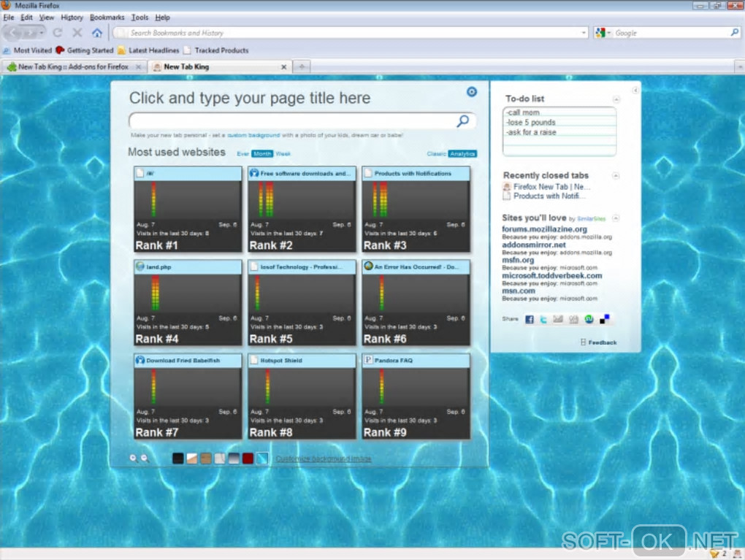
Task: Share on Facebook
Action: [x=530, y=319]
